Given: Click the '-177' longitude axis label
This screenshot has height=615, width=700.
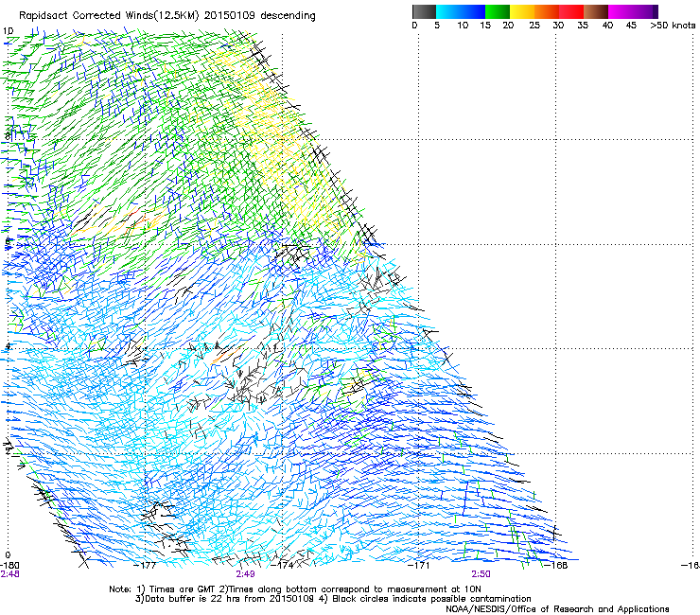Looking at the screenshot, I should coord(146,566).
